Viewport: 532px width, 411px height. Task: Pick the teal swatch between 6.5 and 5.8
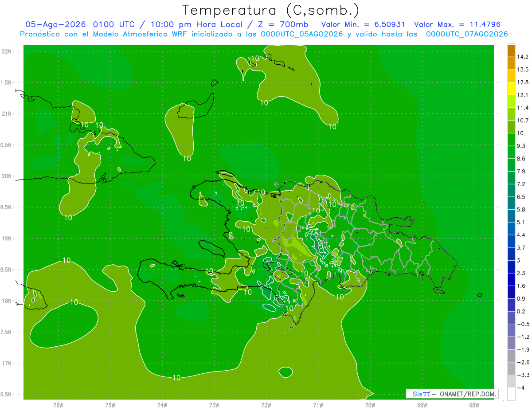click(x=511, y=203)
